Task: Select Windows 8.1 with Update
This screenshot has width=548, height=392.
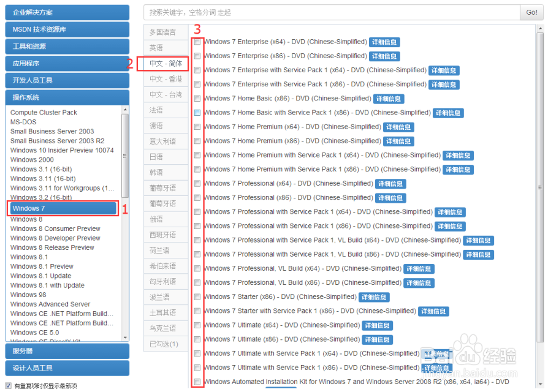Action: tap(48, 285)
